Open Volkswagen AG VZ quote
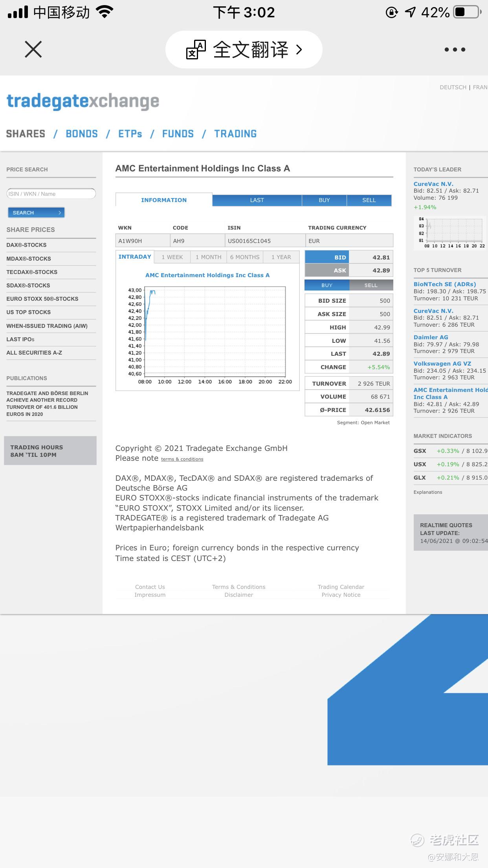The height and width of the screenshot is (868, 488). (x=442, y=364)
